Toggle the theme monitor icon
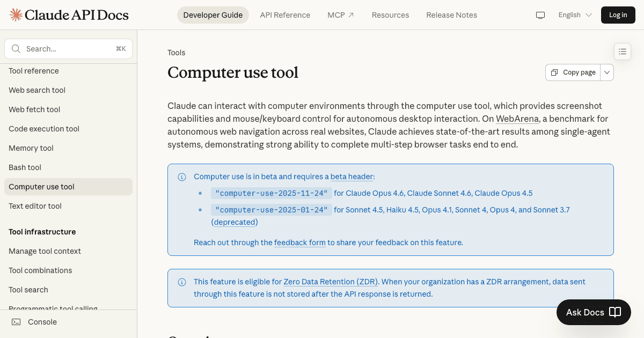The height and width of the screenshot is (338, 644). tap(540, 15)
